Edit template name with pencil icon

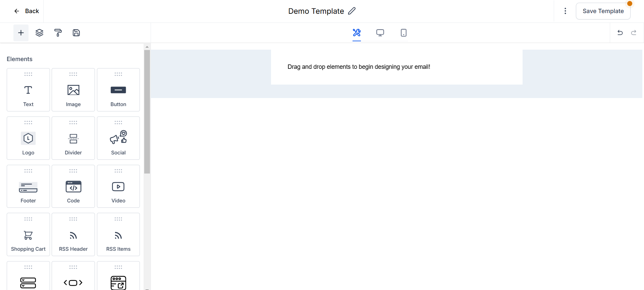(x=352, y=11)
